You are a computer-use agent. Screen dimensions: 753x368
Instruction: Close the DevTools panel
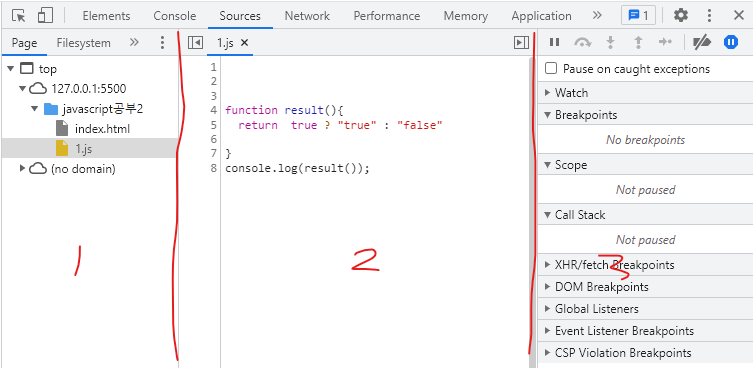click(x=739, y=16)
